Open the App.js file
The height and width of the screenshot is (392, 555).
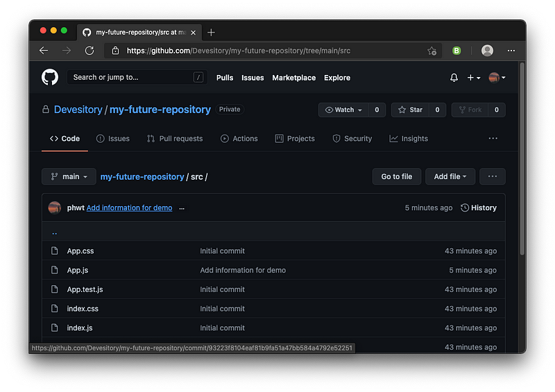point(78,270)
